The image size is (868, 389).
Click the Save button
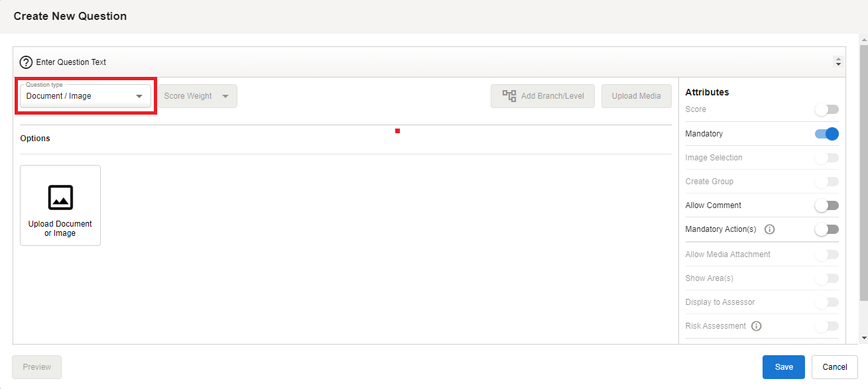(x=783, y=367)
